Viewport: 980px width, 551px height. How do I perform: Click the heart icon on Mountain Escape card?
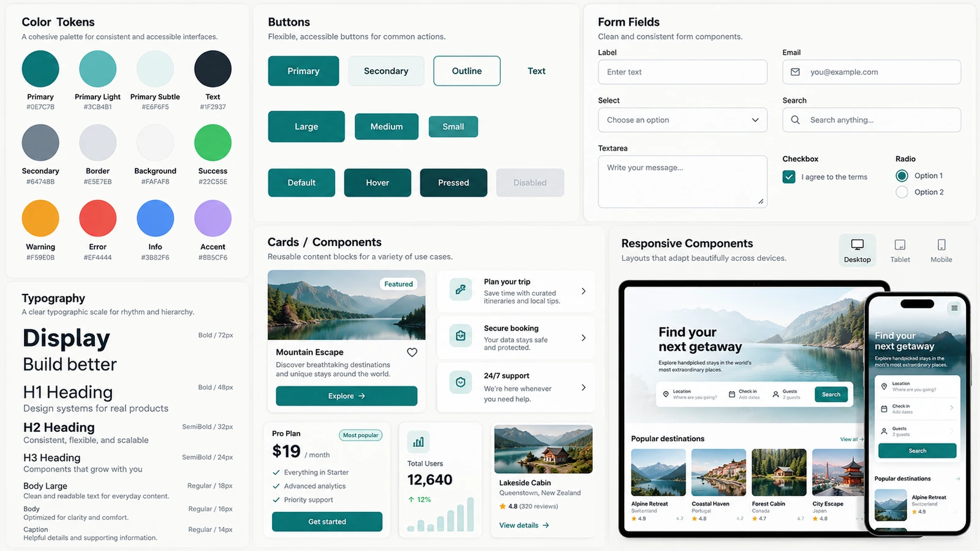(x=412, y=352)
